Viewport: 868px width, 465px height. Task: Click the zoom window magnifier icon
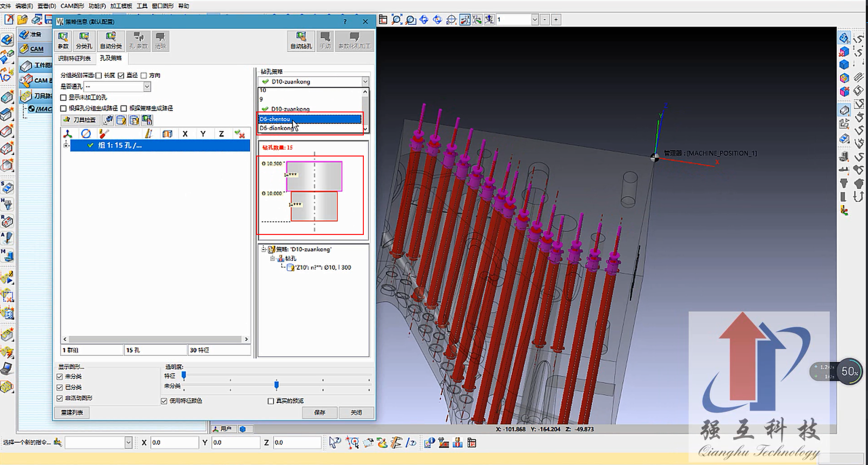411,20
